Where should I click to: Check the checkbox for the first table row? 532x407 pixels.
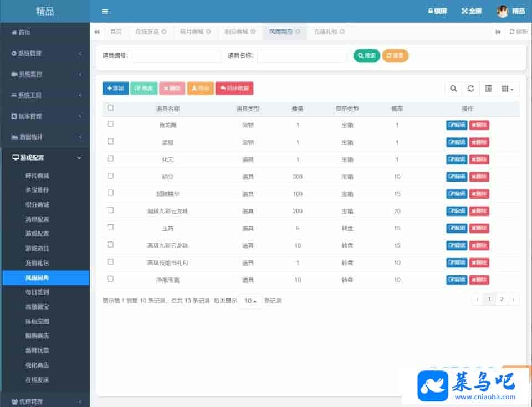pos(110,124)
